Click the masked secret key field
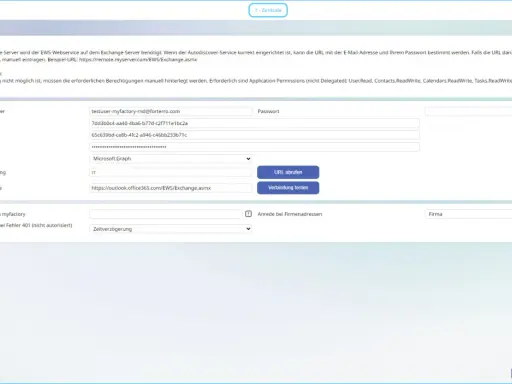Viewport: 512px width, 384px height. (254, 147)
